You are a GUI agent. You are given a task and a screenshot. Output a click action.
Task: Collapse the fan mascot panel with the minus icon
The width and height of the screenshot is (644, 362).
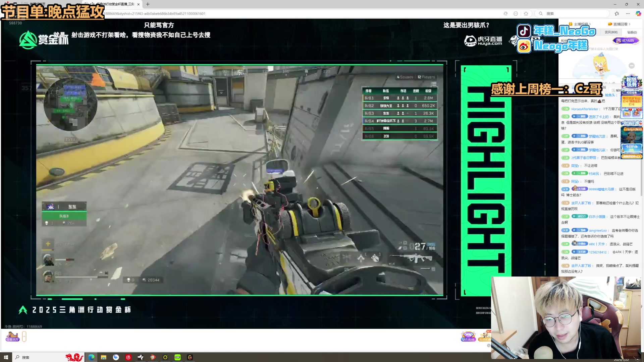(632, 66)
